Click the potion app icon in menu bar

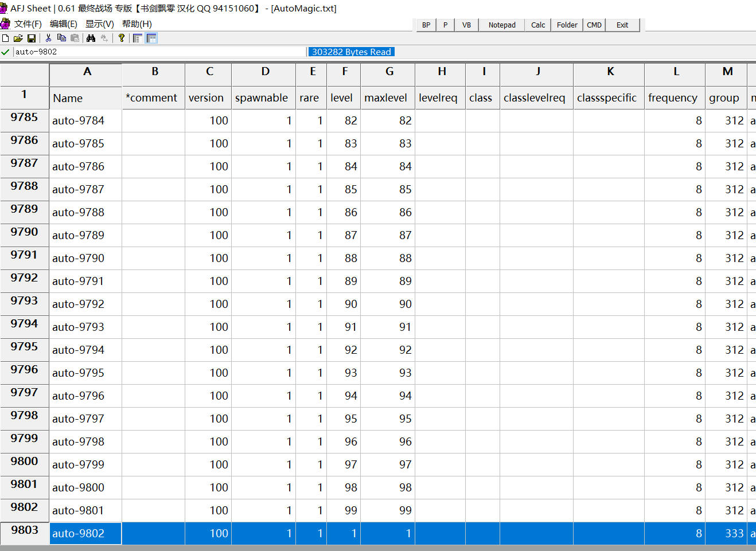click(5, 24)
